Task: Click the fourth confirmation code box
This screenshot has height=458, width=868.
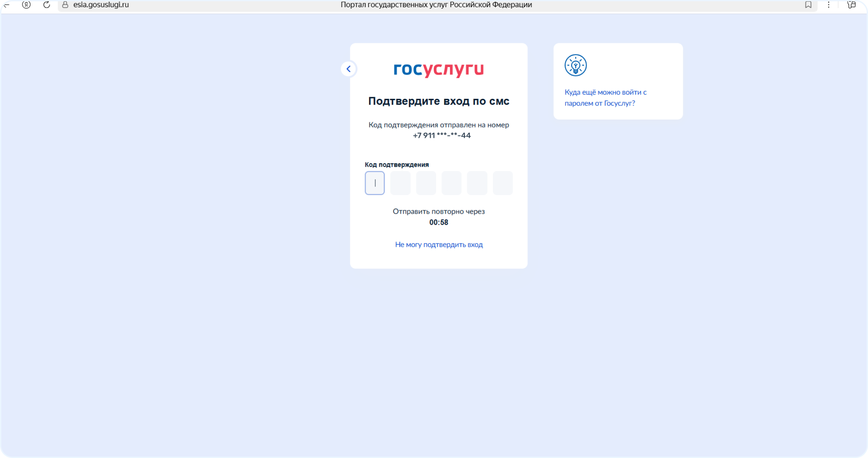Action: (x=452, y=183)
